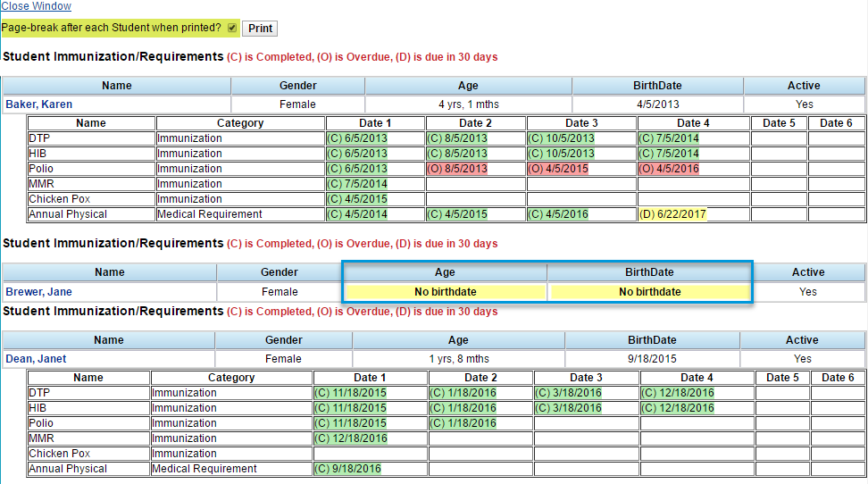Click the Close Window link
The width and height of the screenshot is (868, 484).
(36, 6)
